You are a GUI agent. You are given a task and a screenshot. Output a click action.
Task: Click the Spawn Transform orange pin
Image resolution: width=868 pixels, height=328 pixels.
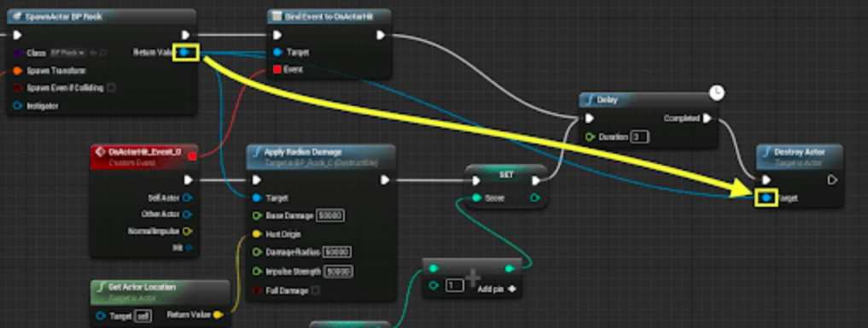pos(18,70)
